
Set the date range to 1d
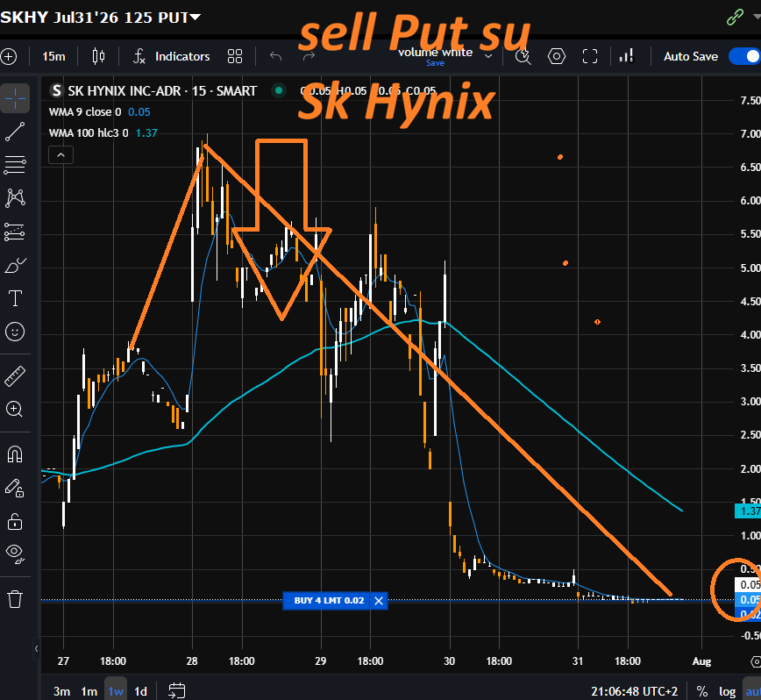point(140,691)
